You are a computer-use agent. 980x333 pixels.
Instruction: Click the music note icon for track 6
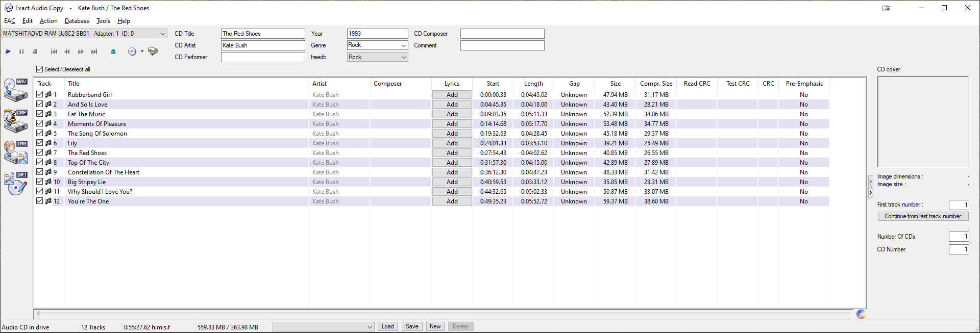pos(48,143)
